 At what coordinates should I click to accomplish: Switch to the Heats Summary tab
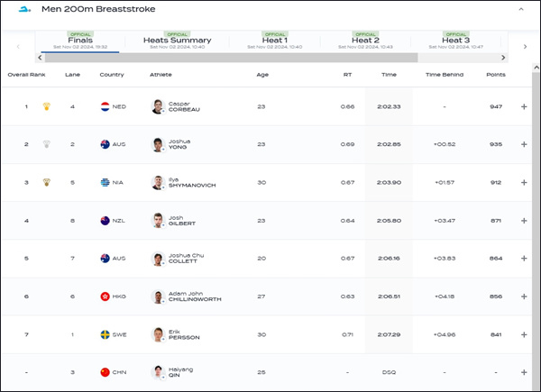(177, 41)
